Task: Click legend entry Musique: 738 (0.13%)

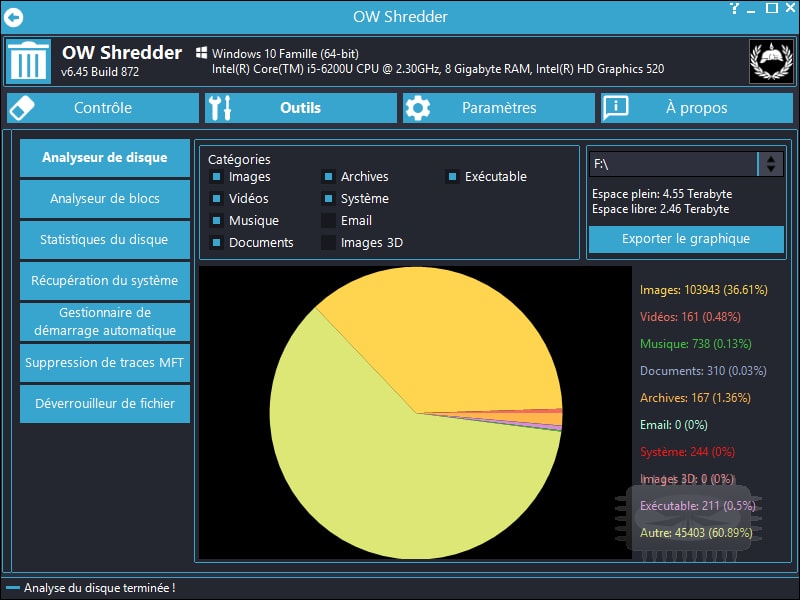Action: (x=696, y=344)
